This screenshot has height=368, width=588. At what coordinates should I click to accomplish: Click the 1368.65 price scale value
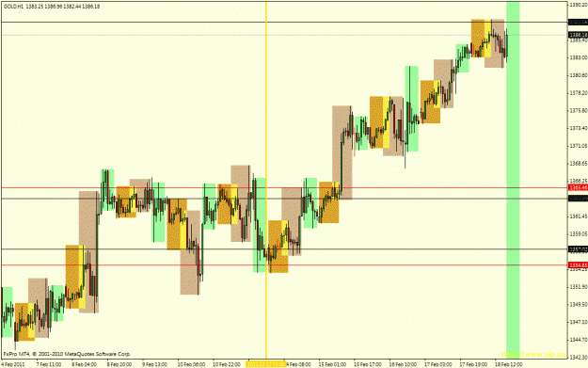point(579,163)
